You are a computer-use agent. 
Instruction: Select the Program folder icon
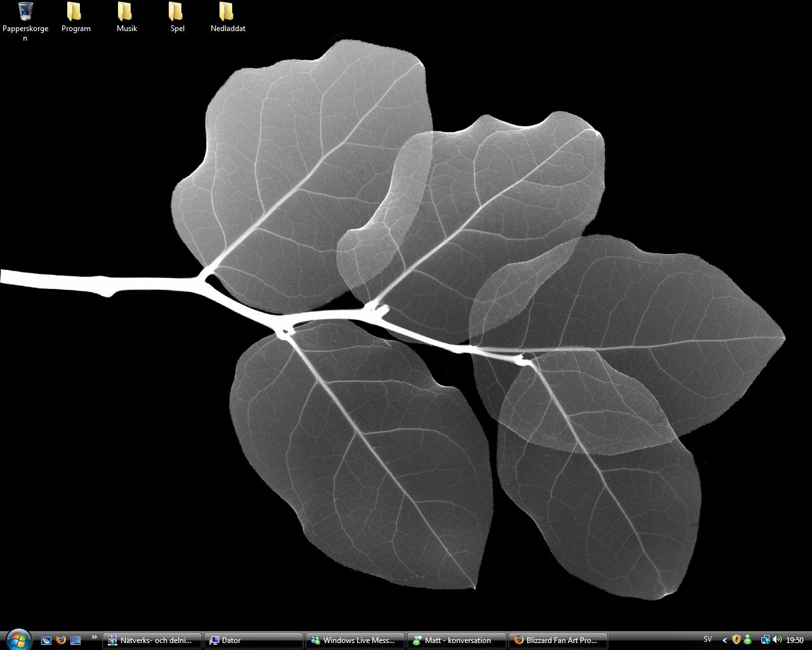(x=76, y=18)
